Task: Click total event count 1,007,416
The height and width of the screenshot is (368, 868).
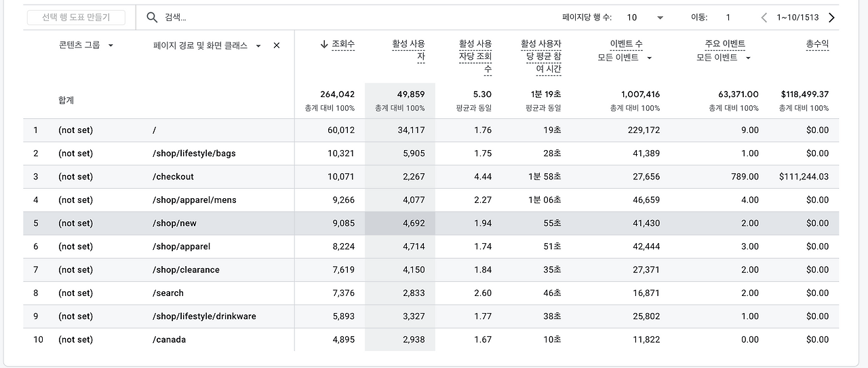Action: point(640,94)
